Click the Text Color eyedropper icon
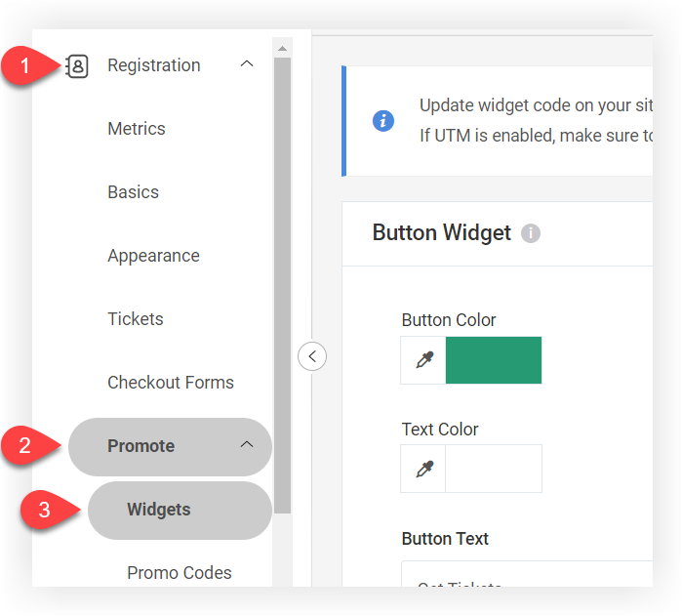This screenshot has height=616, width=682. [423, 469]
